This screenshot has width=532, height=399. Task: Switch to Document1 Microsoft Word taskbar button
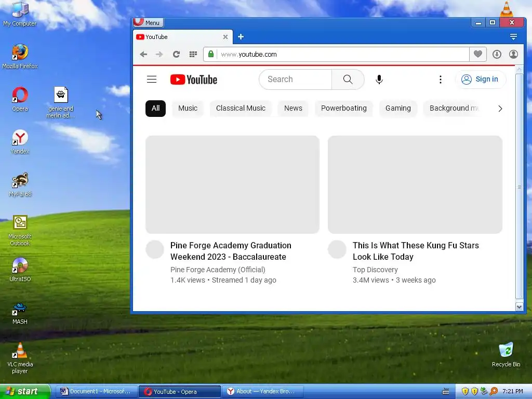coord(96,392)
